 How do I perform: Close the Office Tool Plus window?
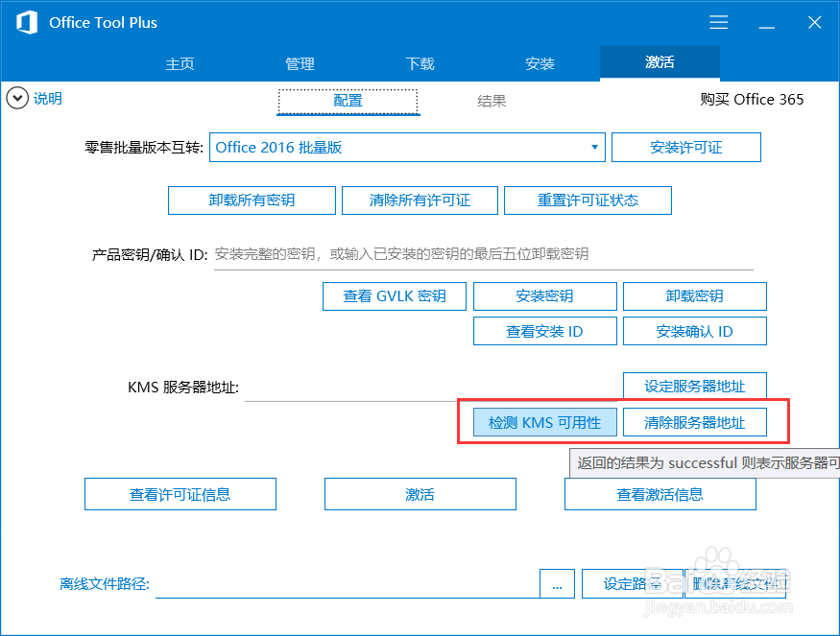814,22
